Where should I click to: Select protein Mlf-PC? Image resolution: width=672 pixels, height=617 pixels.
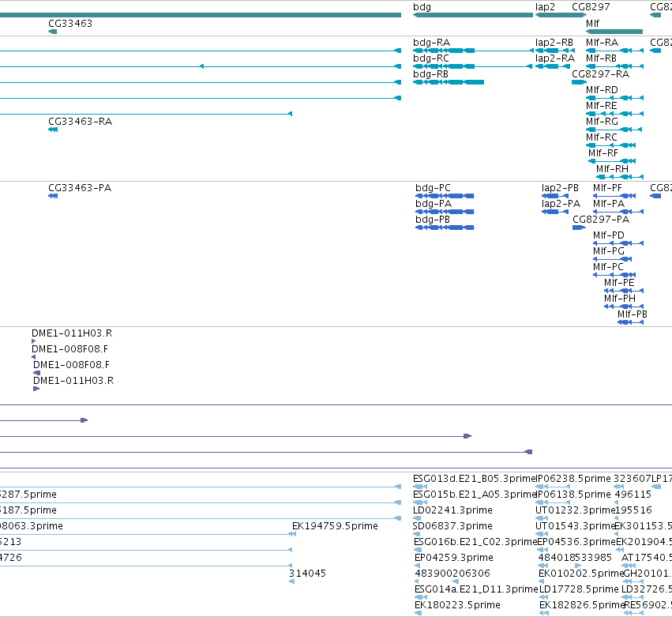tap(614, 275)
